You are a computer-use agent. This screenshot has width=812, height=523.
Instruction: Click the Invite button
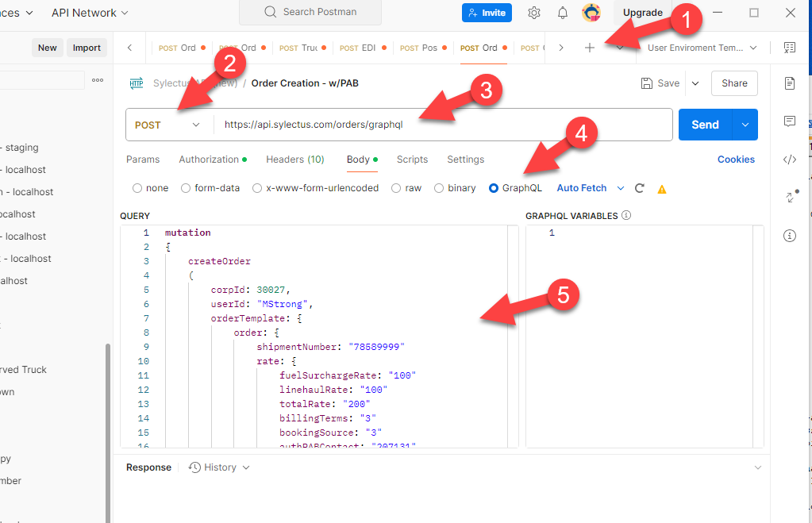[487, 13]
